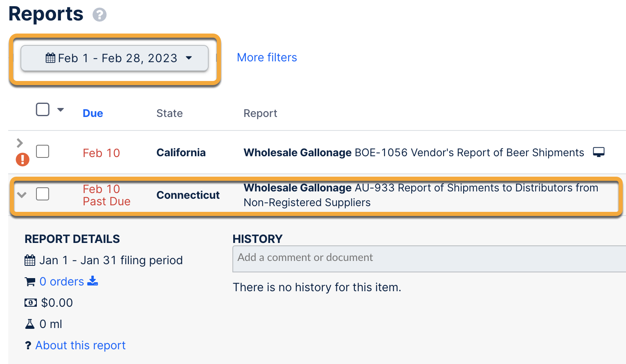This screenshot has width=626, height=364.
Task: Open More filters link
Action: 267,58
